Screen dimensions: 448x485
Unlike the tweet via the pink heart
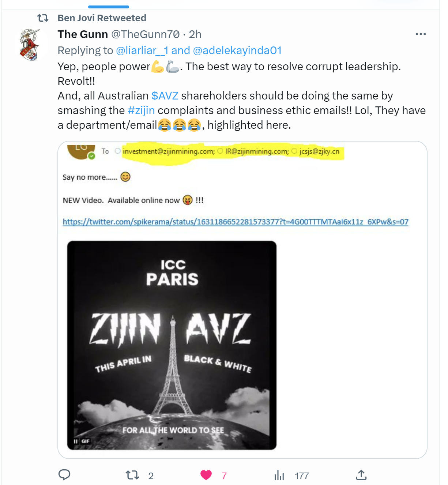click(x=206, y=475)
